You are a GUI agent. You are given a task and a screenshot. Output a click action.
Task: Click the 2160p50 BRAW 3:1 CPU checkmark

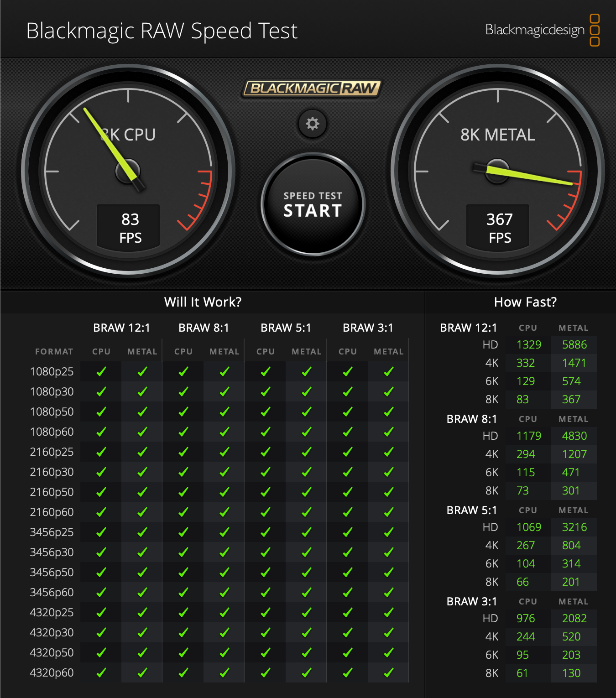[x=348, y=492]
